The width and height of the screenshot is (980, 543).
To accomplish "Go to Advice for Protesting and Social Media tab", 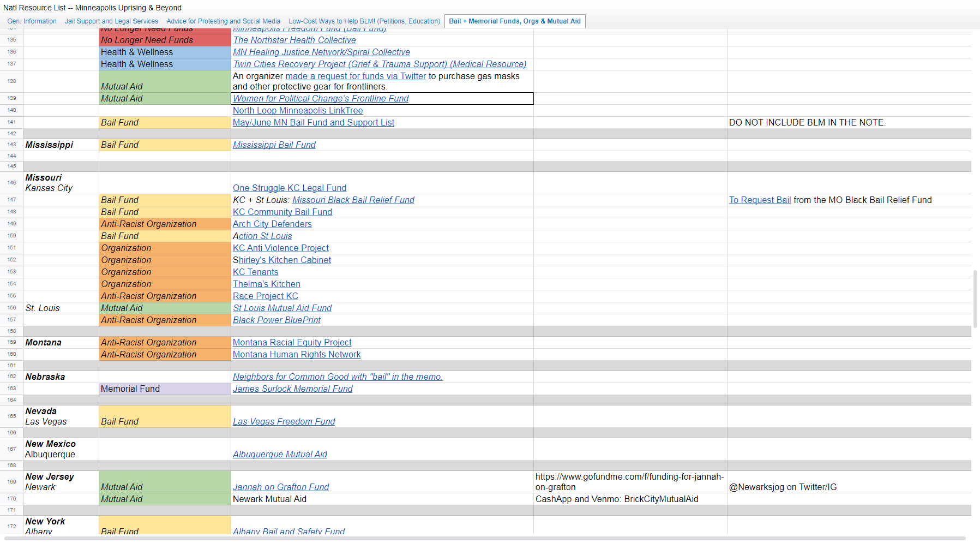I will click(x=224, y=21).
